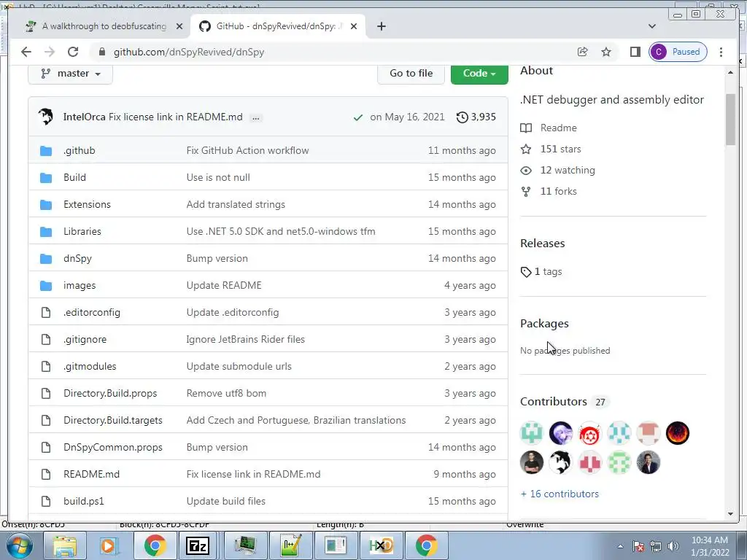This screenshot has width=747, height=560.
Task: Open the tab search chevron
Action: 652,26
